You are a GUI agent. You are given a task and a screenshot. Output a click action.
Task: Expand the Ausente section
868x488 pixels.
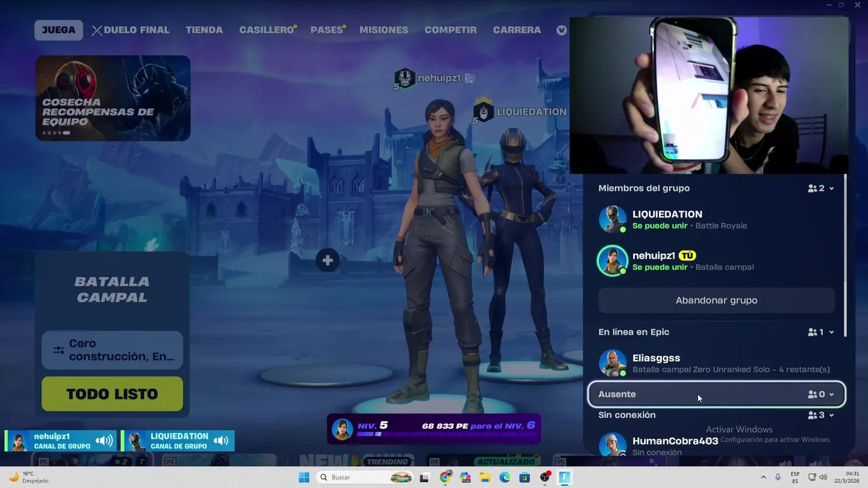tap(716, 394)
